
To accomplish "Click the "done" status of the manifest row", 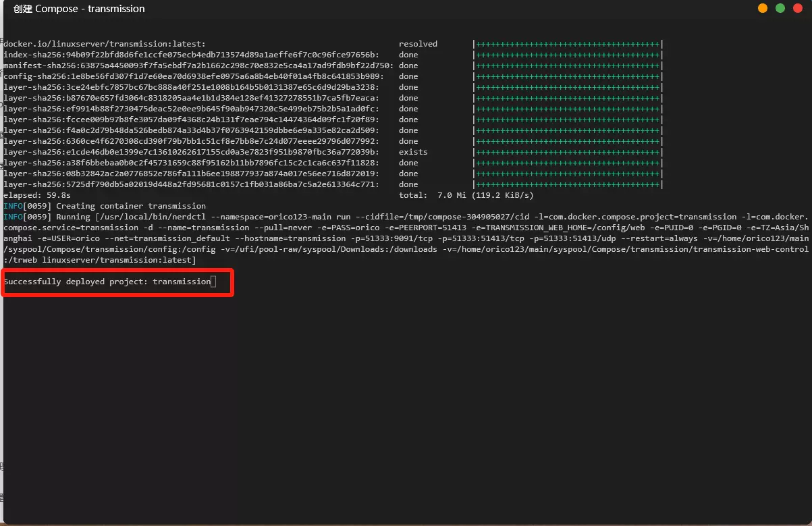I will pyautogui.click(x=408, y=65).
